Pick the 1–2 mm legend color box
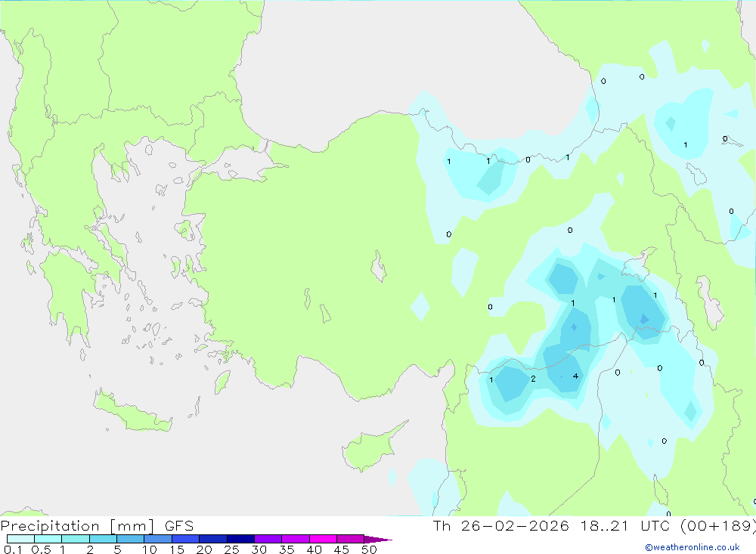 pos(76,539)
